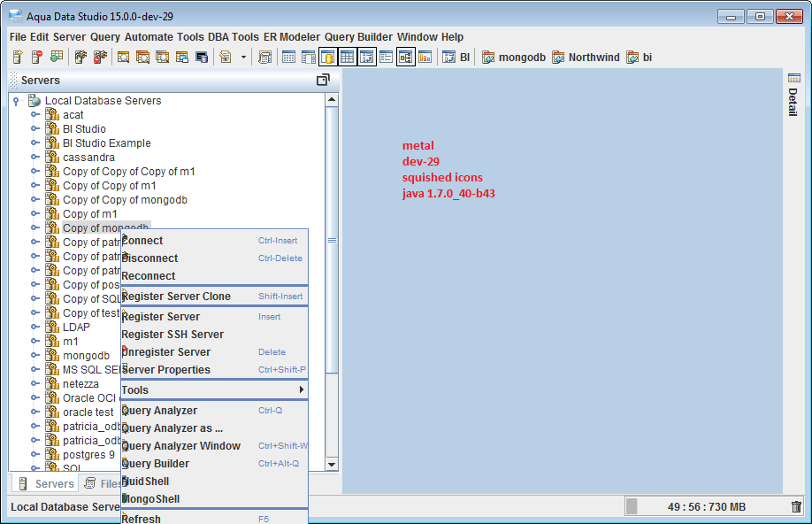This screenshot has width=812, height=524.
Task: Open the BI toolbar shortcut
Action: coord(456,57)
